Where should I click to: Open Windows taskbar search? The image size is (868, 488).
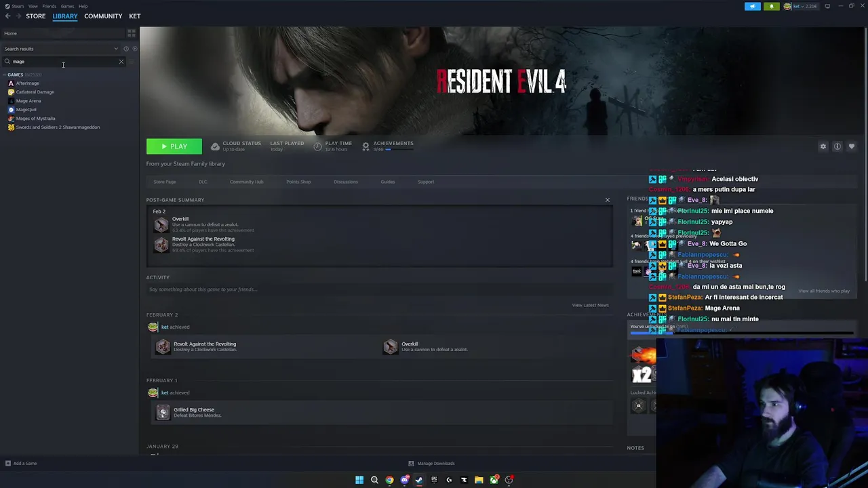374,480
